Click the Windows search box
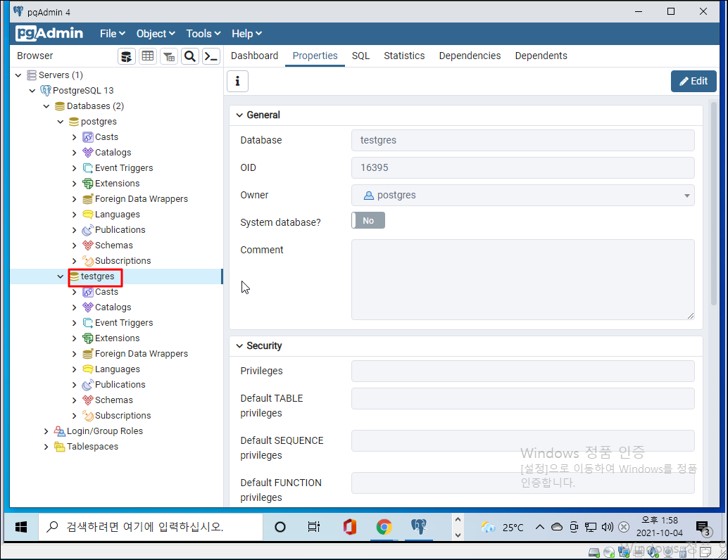728x560 pixels. tap(151, 527)
